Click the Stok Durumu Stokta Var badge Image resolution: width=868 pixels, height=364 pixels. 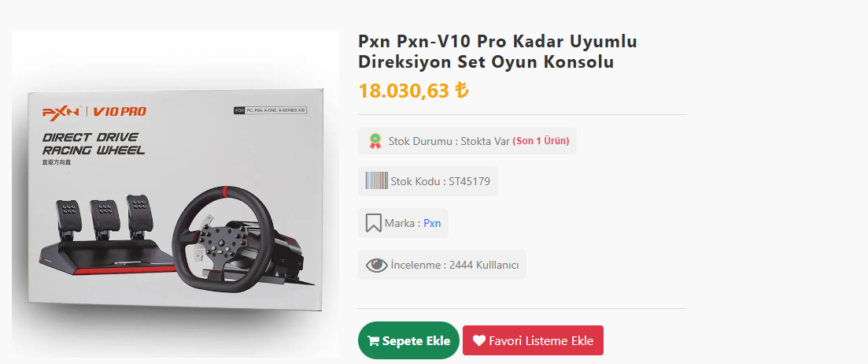point(467,141)
